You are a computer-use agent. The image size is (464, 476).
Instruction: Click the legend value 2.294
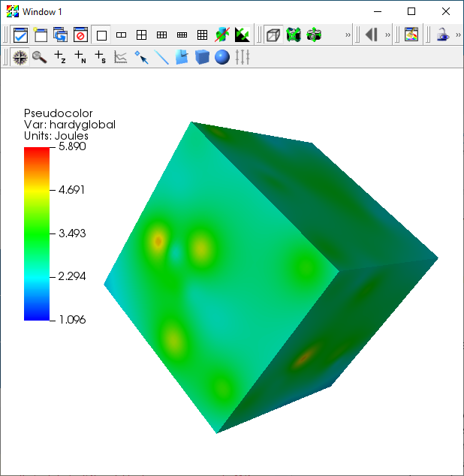(72, 276)
